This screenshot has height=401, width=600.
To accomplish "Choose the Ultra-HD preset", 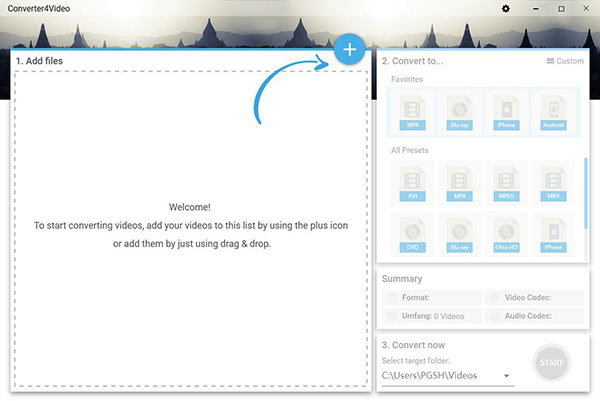I will [506, 235].
